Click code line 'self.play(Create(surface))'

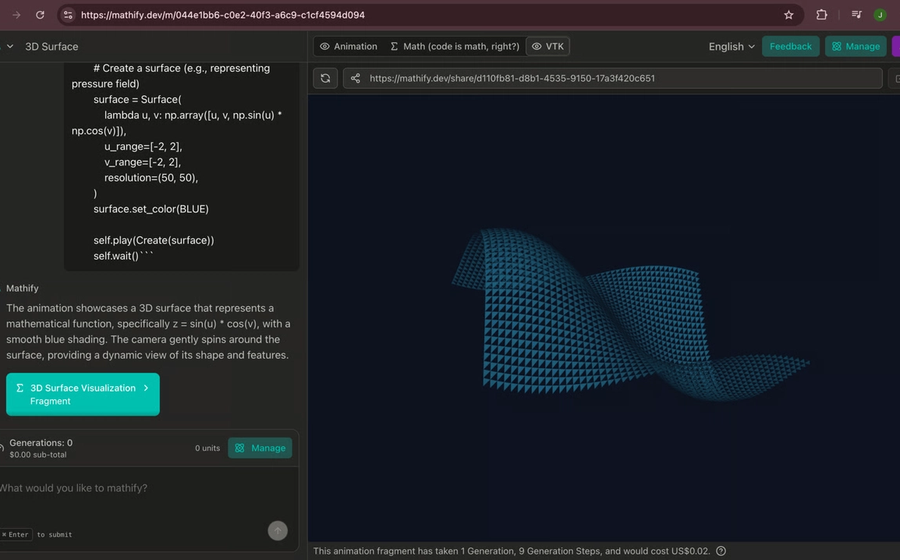(154, 240)
